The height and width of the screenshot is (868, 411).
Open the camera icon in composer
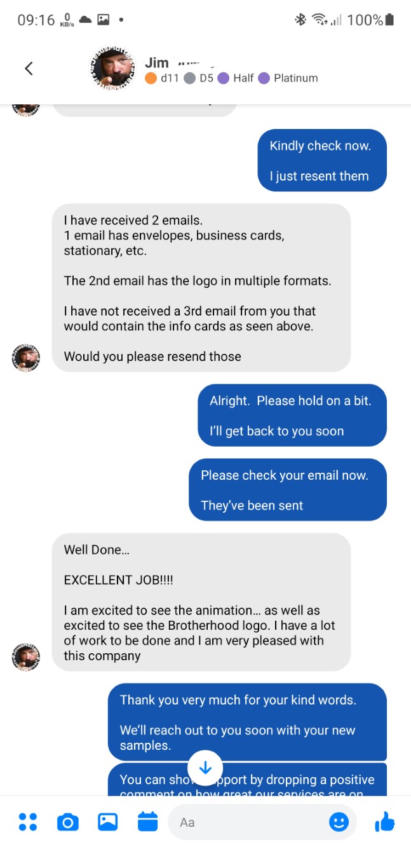tap(67, 822)
